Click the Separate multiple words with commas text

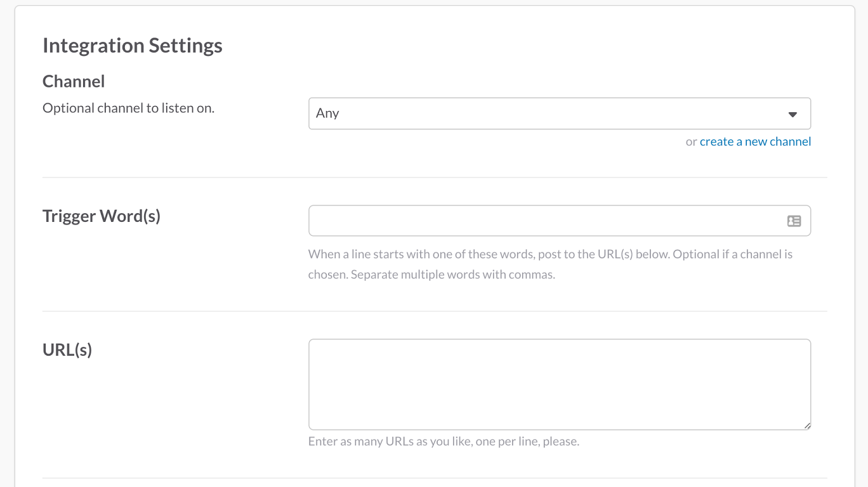(452, 275)
